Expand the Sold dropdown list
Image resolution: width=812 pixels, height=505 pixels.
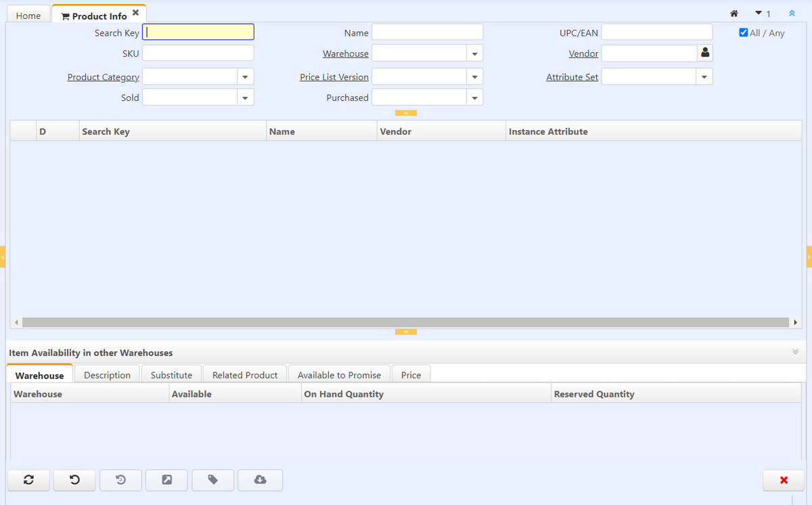245,98
